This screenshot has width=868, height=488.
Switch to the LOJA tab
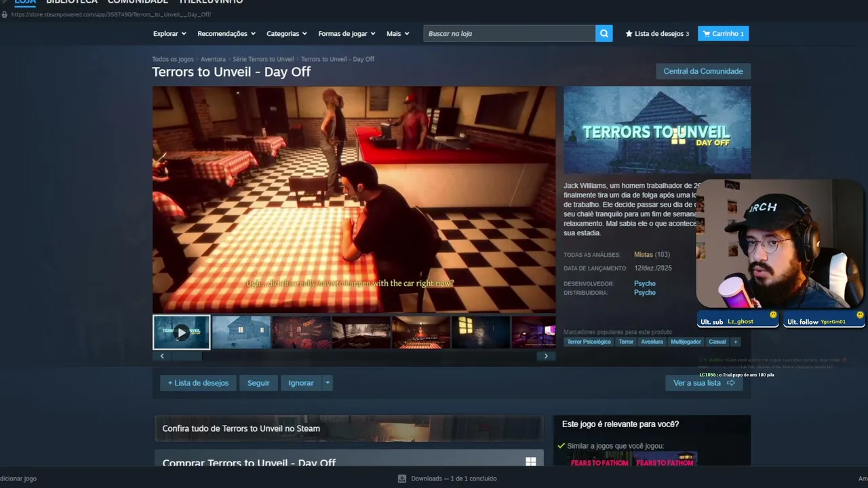(25, 2)
